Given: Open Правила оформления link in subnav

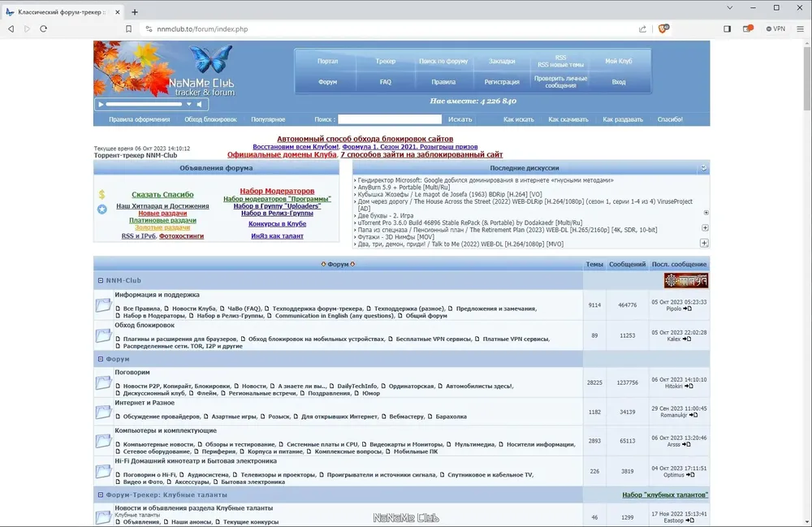Looking at the screenshot, I should pyautogui.click(x=140, y=119).
